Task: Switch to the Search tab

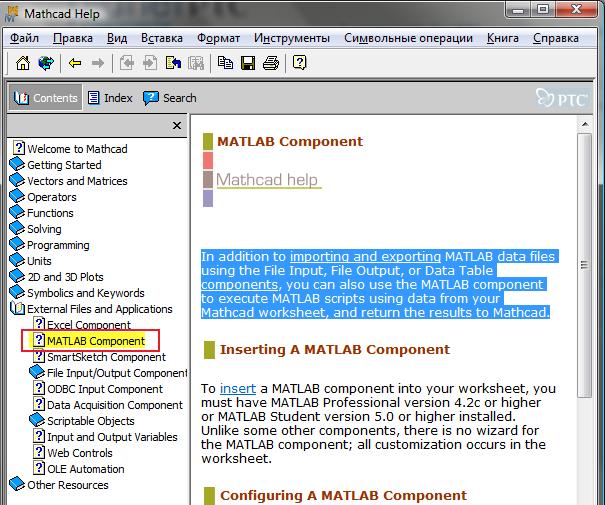Action: (x=170, y=98)
